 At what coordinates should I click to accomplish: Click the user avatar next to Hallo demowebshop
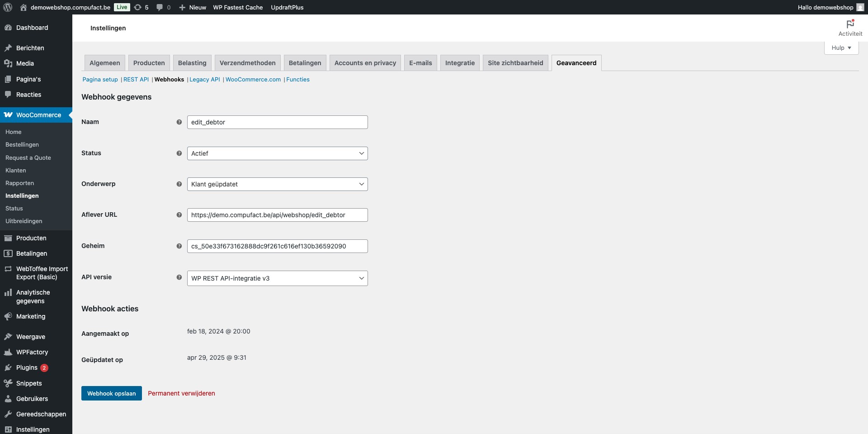click(860, 7)
